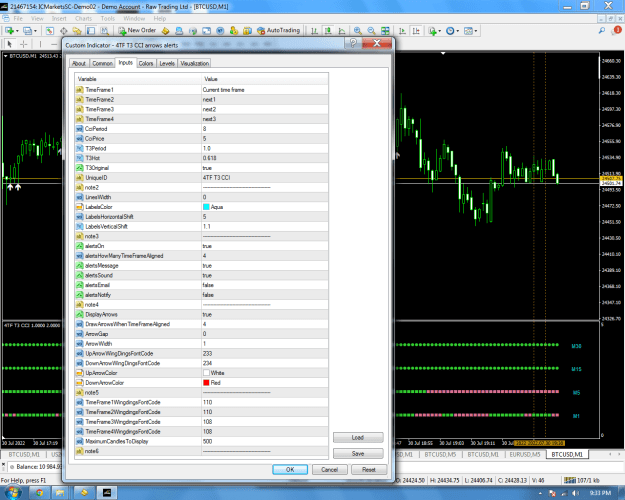The width and height of the screenshot is (625, 500).
Task: Switch to Candlesticks chart display
Action: (x=328, y=31)
